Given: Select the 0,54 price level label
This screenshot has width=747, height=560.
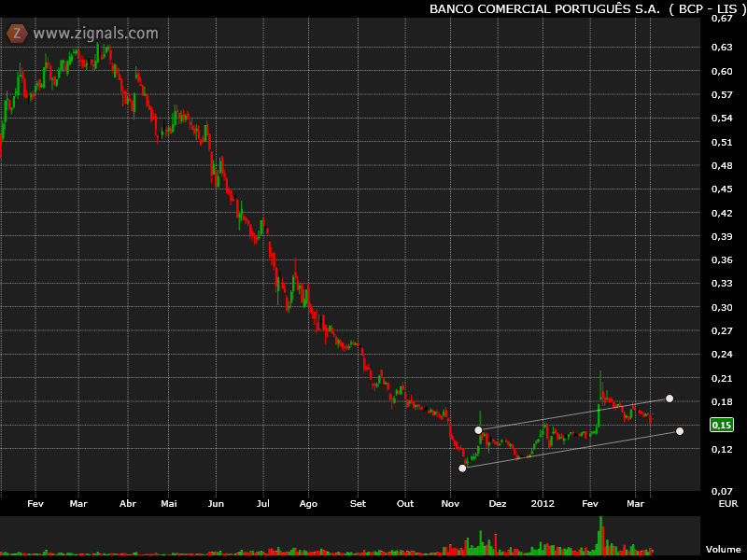Looking at the screenshot, I should point(722,119).
